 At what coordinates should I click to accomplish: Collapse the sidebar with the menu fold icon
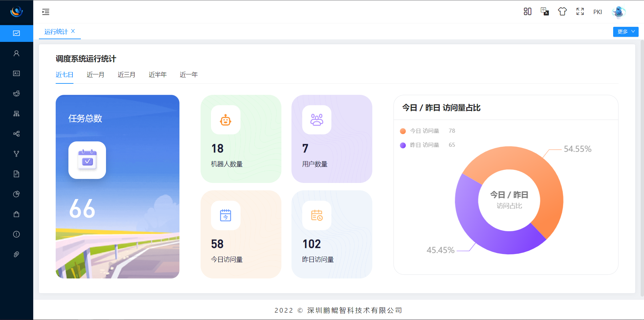point(46,12)
